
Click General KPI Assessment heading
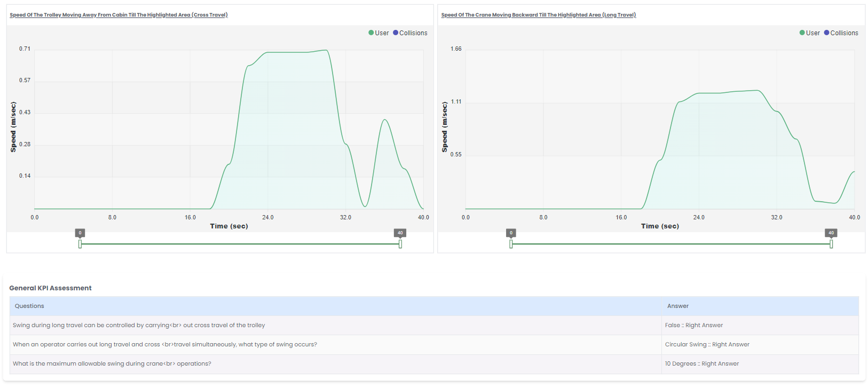click(x=50, y=288)
